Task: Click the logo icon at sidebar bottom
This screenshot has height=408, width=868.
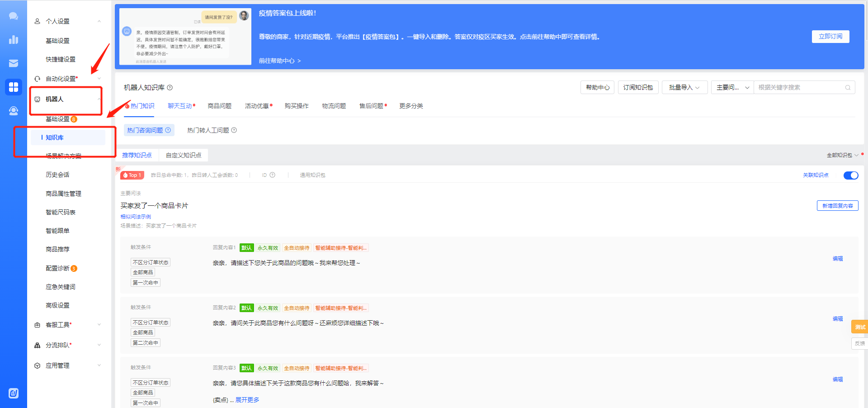Action: coord(14,393)
